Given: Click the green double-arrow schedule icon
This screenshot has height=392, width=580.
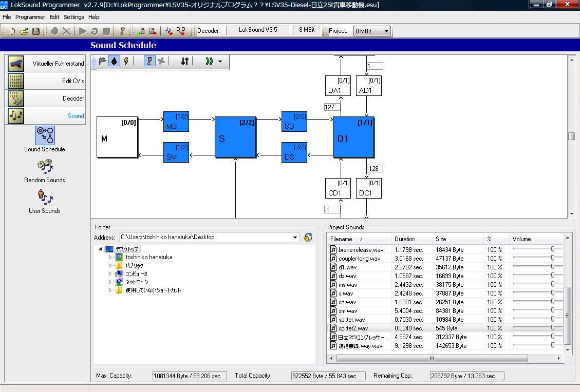Looking at the screenshot, I should pos(210,61).
